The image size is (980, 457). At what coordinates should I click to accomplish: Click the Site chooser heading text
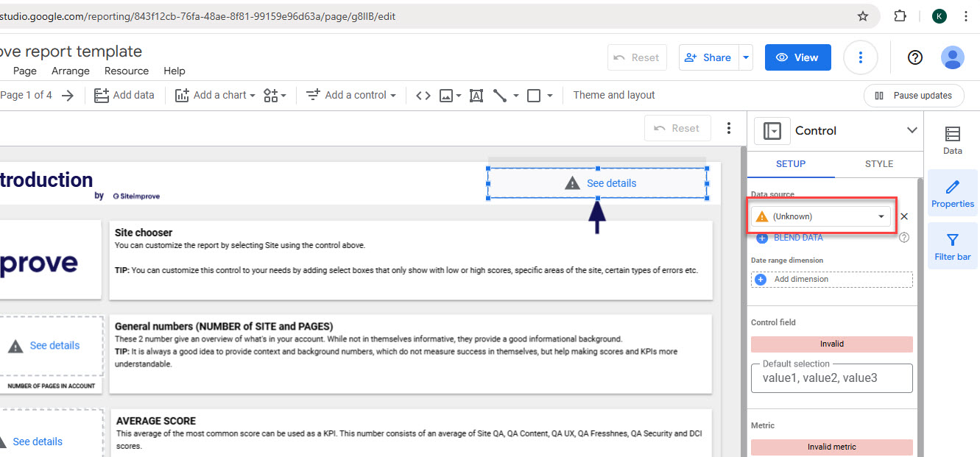point(144,233)
